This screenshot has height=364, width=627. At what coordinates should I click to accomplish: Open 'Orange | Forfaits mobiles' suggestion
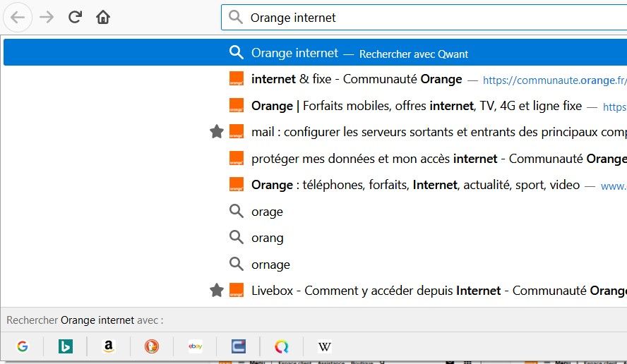(x=417, y=106)
